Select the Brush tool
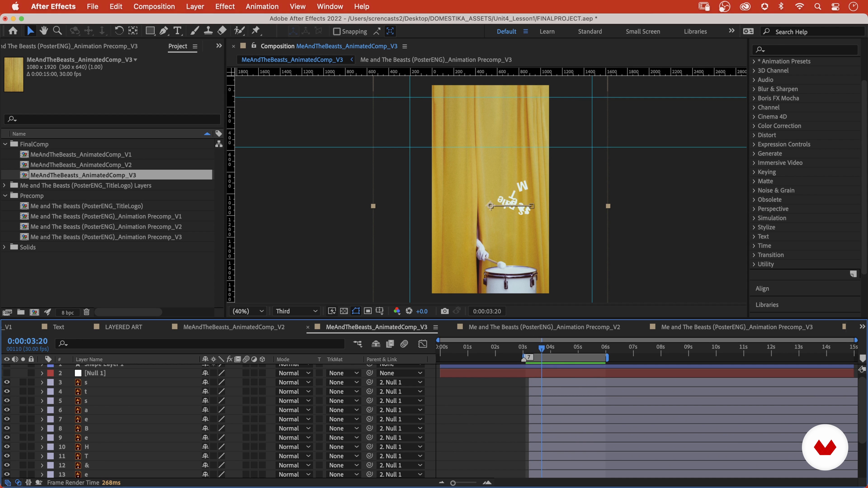868x488 pixels. pyautogui.click(x=194, y=31)
